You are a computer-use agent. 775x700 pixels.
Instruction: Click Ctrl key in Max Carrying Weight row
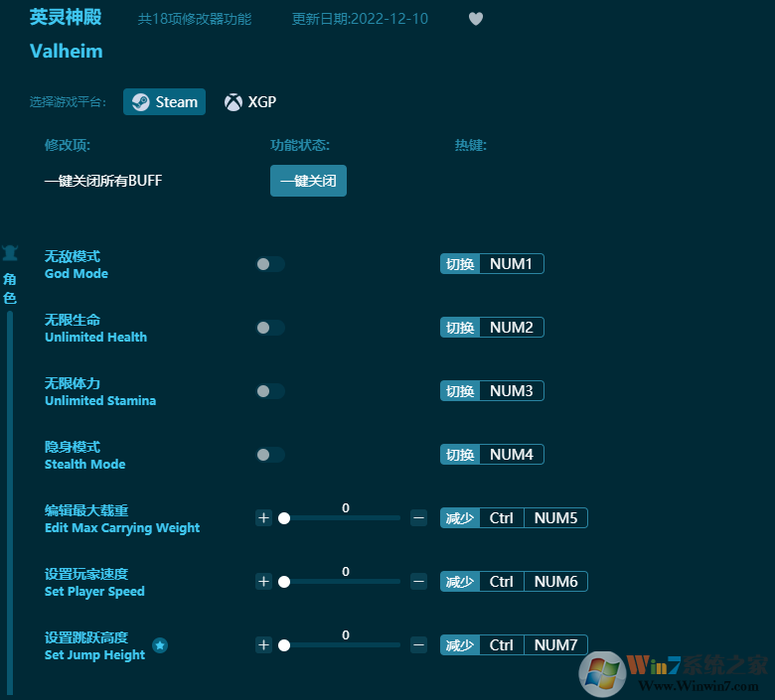(501, 518)
